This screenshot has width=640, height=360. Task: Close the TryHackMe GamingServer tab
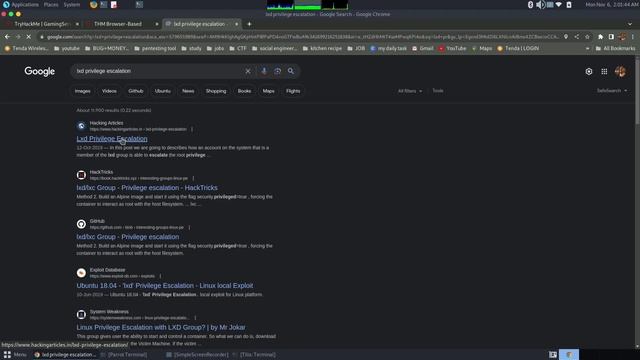77,24
